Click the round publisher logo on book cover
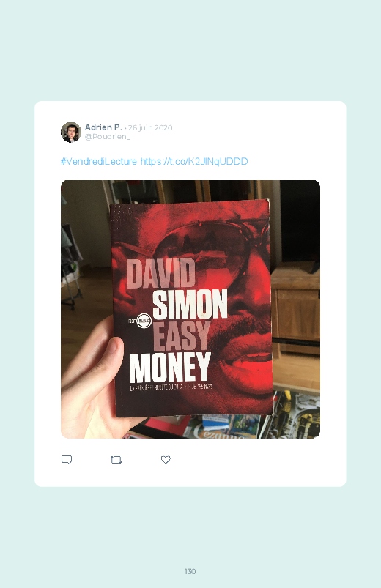 tap(144, 321)
